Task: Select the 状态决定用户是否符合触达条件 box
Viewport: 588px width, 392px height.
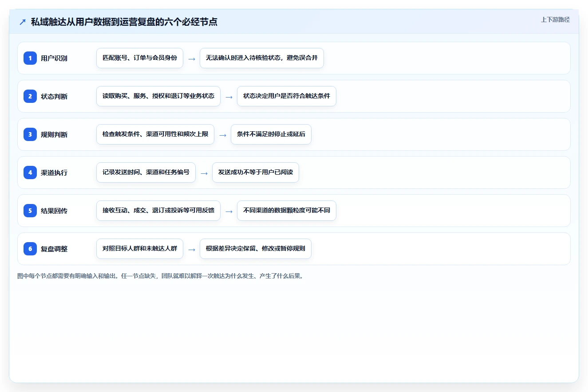Action: tap(287, 96)
